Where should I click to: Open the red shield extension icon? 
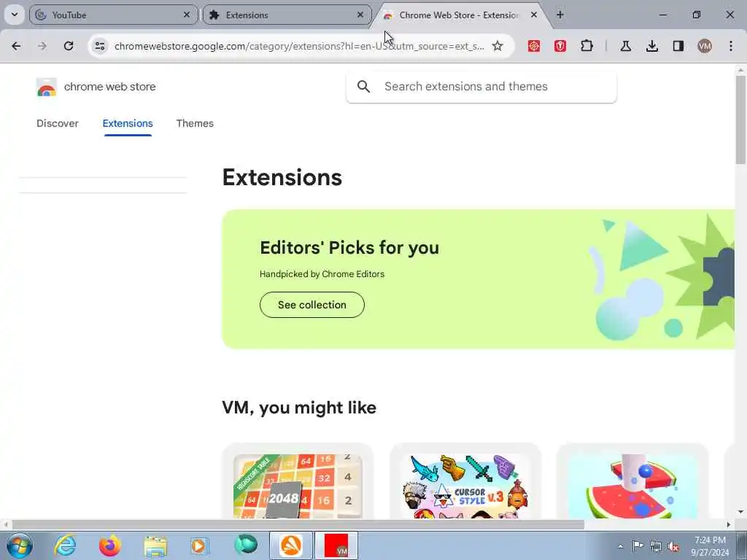pos(560,46)
